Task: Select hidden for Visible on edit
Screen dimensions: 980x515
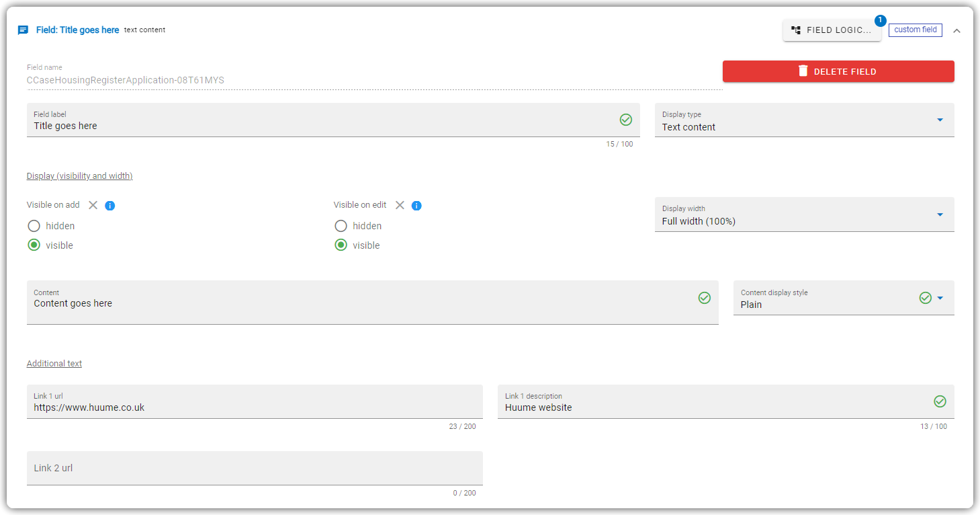Action: (x=341, y=226)
